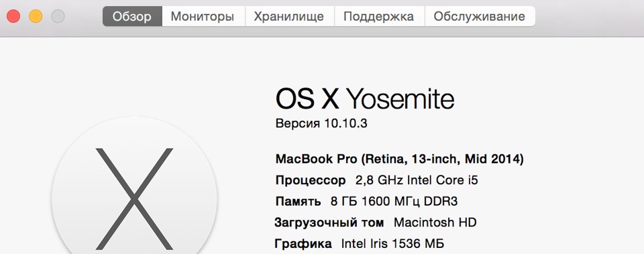The height and width of the screenshot is (254, 644).
Task: Open the Хранилище tab
Action: pyautogui.click(x=289, y=16)
